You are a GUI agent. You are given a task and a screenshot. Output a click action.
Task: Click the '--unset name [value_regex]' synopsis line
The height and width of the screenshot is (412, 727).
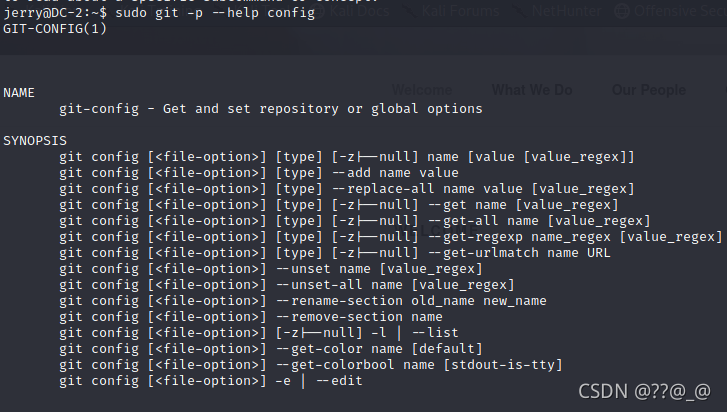coord(271,269)
